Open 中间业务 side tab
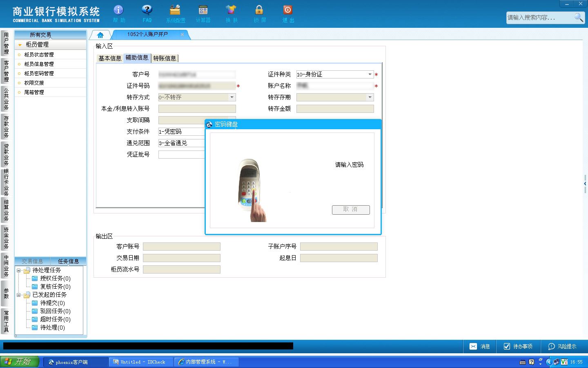Viewport: 588px width, 368px height. tap(6, 265)
